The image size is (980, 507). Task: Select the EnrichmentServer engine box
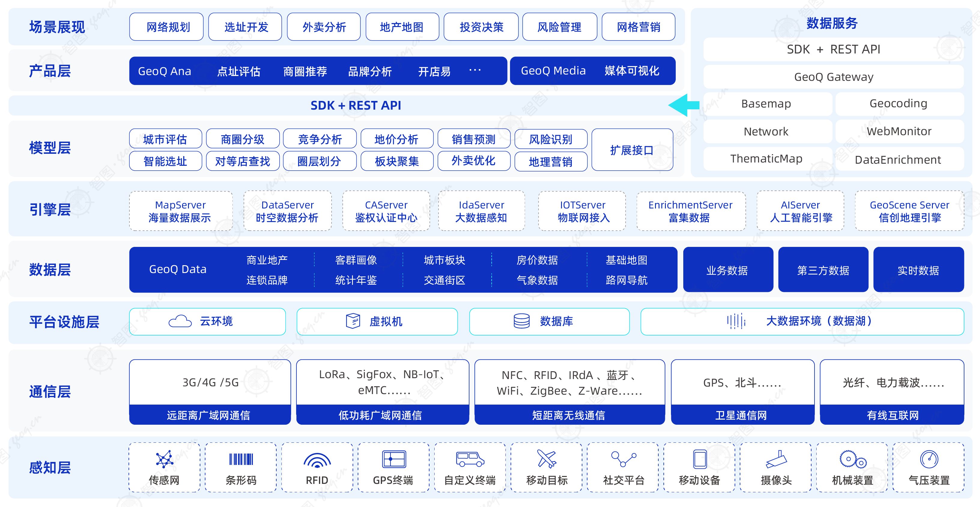tap(691, 211)
